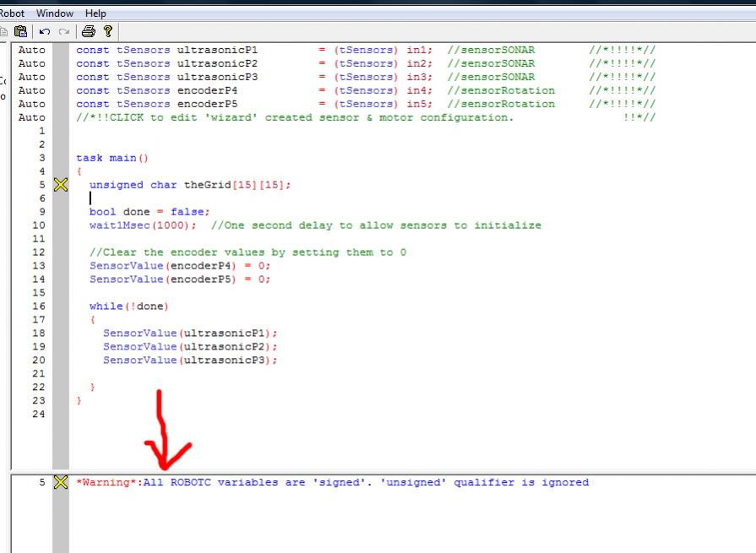
Task: Click the '//One second delay' comment
Action: [376, 225]
